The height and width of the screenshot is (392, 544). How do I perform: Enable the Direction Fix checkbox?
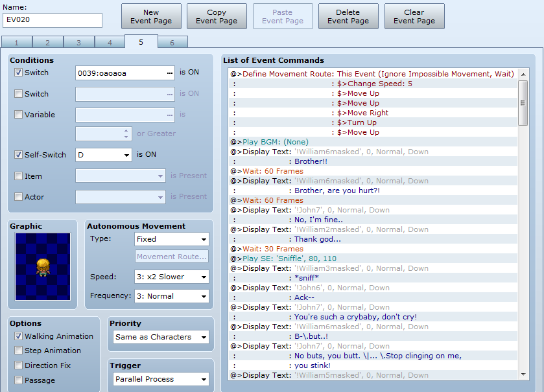click(x=19, y=365)
